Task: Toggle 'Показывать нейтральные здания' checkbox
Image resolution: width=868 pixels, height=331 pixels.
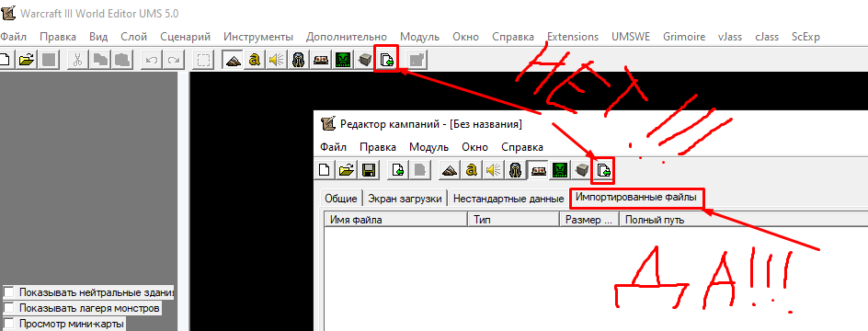Action: tap(9, 291)
